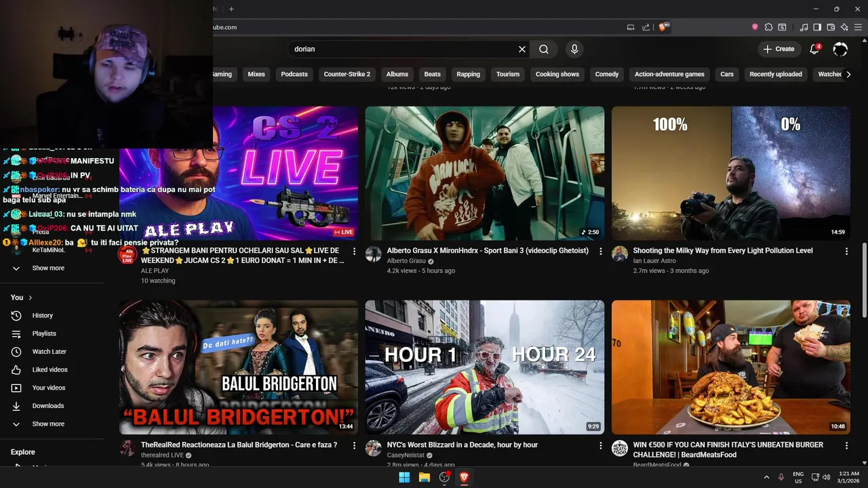Click the share page icon in address bar
Viewport: 868px width, 488px height.
pyautogui.click(x=646, y=27)
